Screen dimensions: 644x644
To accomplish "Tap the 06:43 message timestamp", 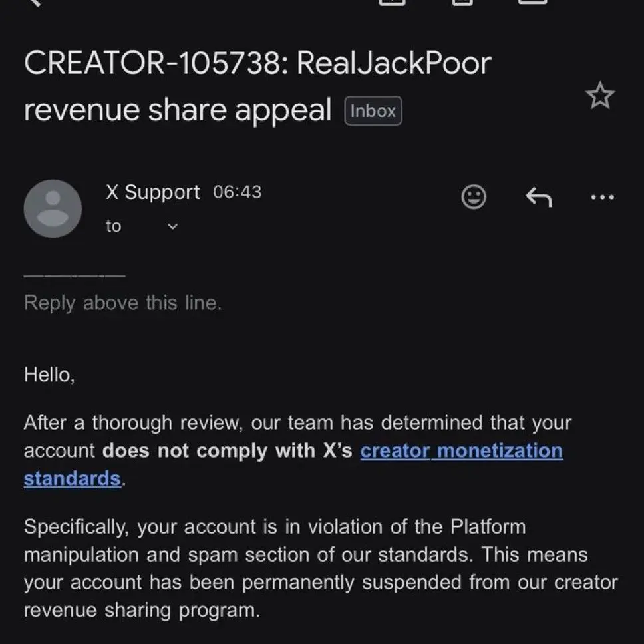I will (238, 192).
